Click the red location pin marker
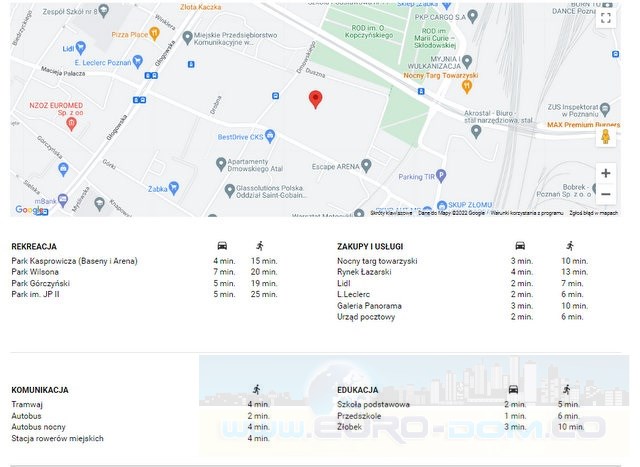Screen dimensions: 640x467 coord(315,99)
